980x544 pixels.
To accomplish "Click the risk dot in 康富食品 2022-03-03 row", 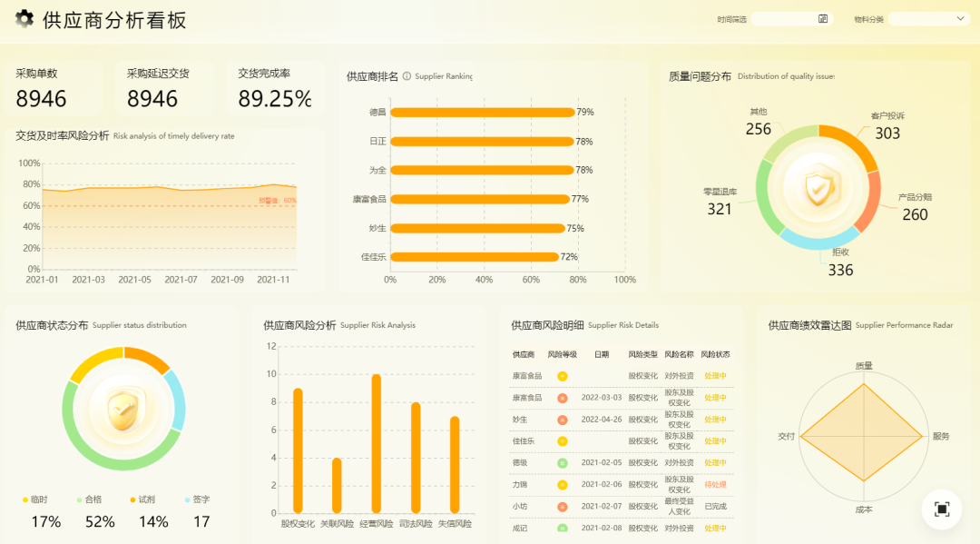I will coord(563,398).
